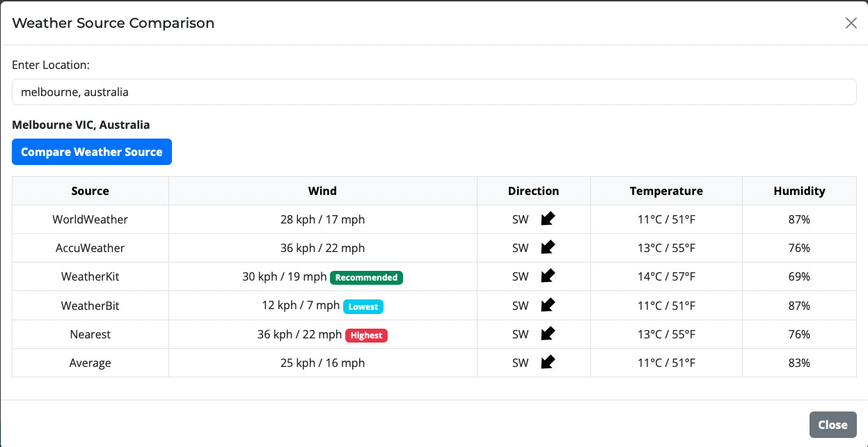868x447 pixels.
Task: Click the WeatherBit wind direction arrow icon
Action: pos(548,305)
